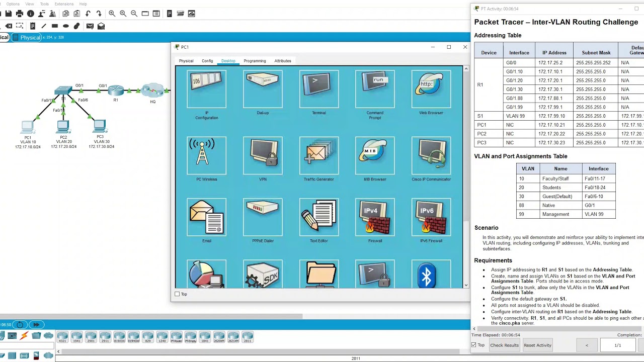644x362 pixels.
Task: Open the View menu
Action: tap(30, 4)
